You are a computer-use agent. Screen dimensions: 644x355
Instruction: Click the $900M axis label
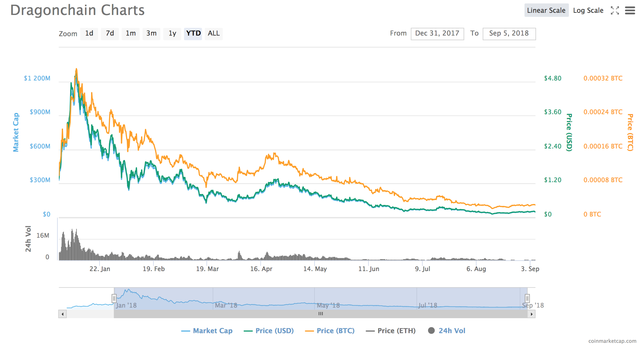point(40,112)
